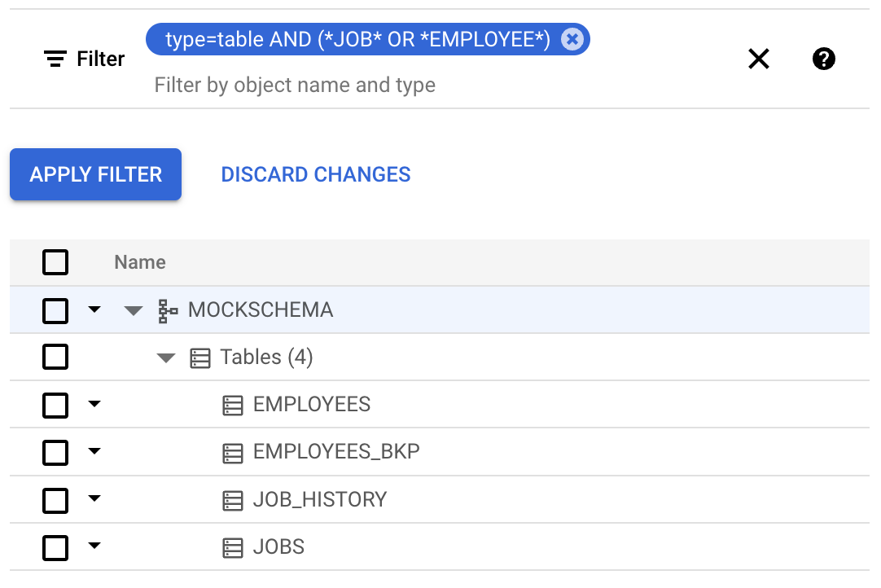Click the Filter funnel icon
The image size is (881, 588).
pos(54,59)
